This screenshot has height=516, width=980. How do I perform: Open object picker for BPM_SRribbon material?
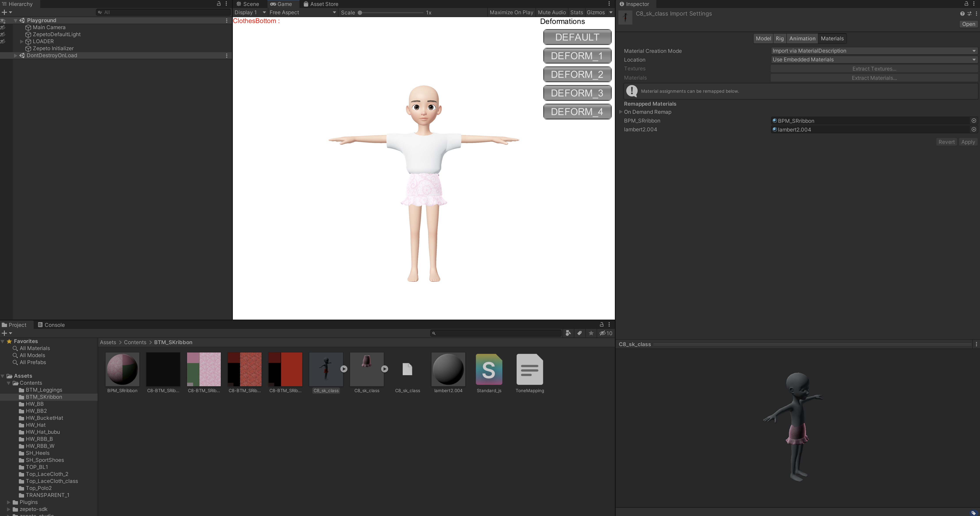pos(973,121)
